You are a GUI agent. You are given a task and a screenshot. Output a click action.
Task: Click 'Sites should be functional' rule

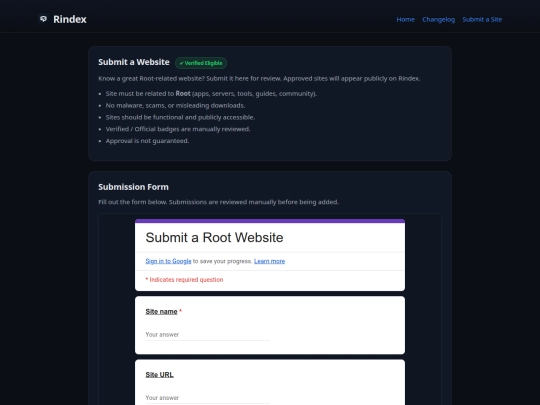point(180,117)
